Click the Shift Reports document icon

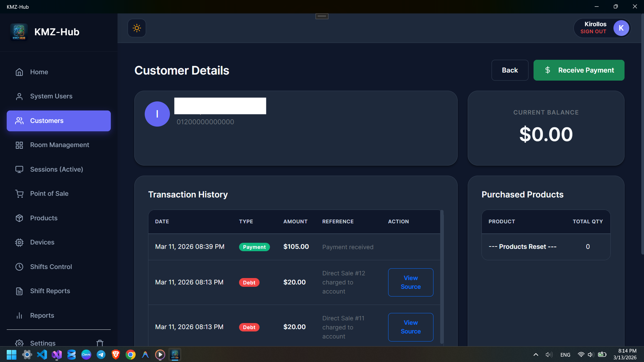coord(19,291)
